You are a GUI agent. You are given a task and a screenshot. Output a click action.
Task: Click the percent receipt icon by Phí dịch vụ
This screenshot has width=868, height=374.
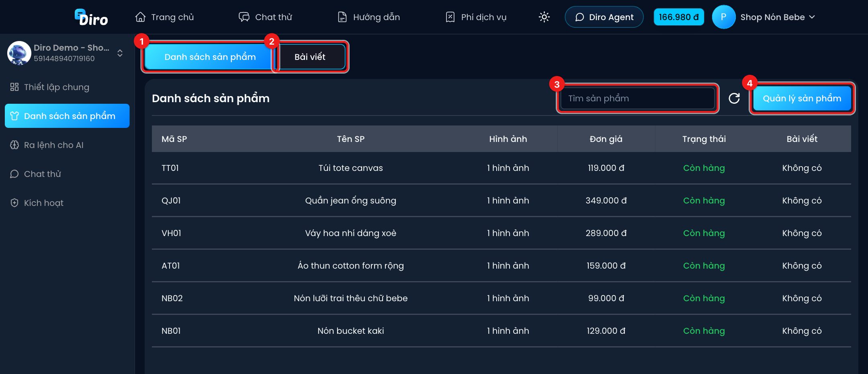(450, 17)
